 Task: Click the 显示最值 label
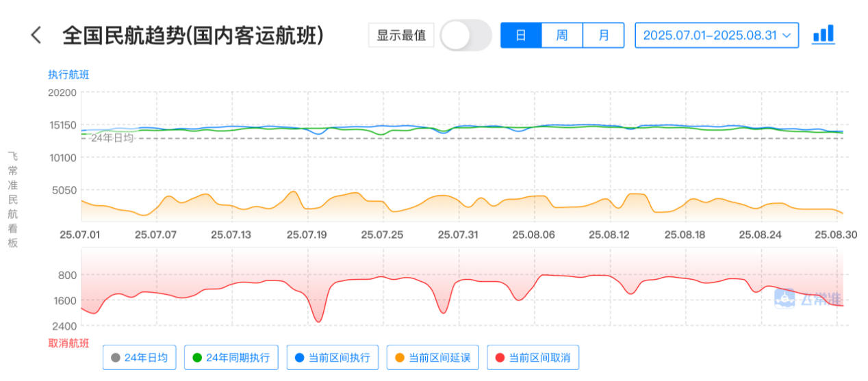click(x=401, y=35)
